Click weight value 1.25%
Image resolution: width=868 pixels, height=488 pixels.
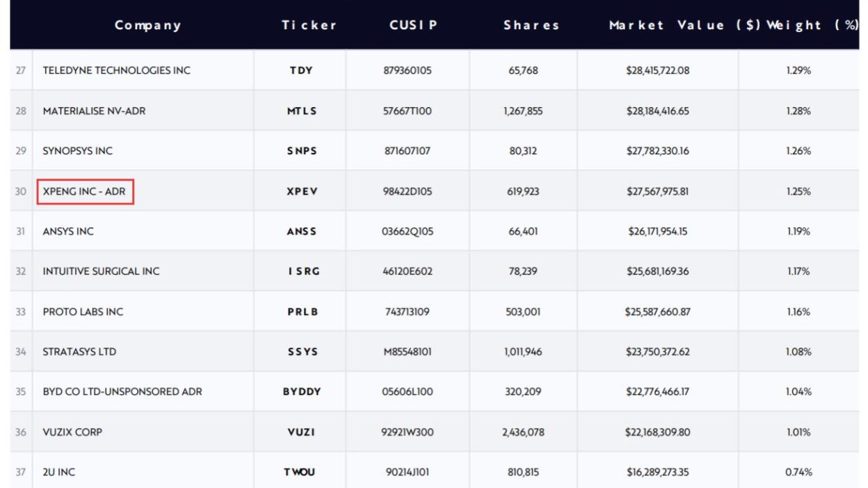point(798,191)
